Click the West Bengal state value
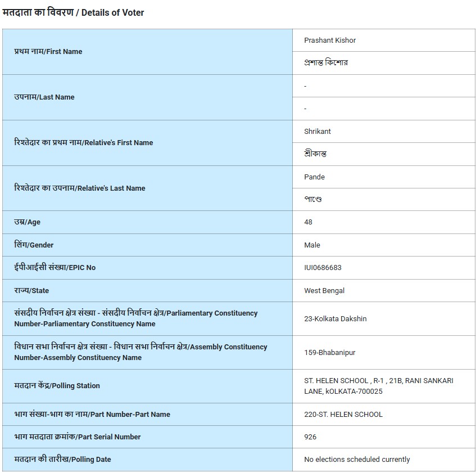476x472 pixels. [x=324, y=291]
